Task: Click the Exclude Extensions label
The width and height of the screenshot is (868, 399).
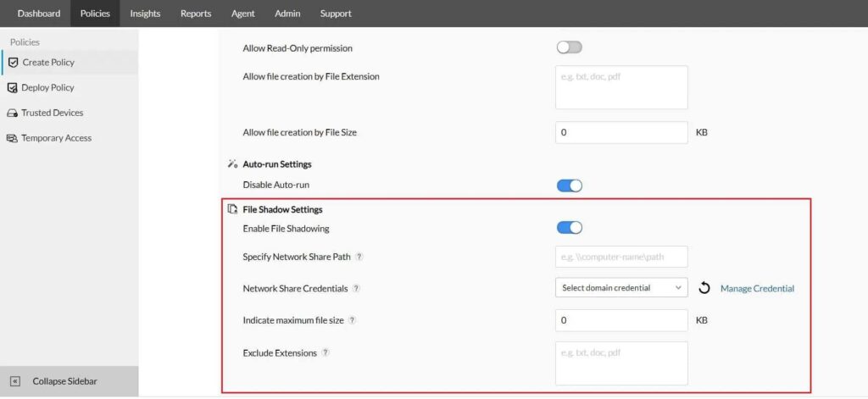Action: (280, 352)
